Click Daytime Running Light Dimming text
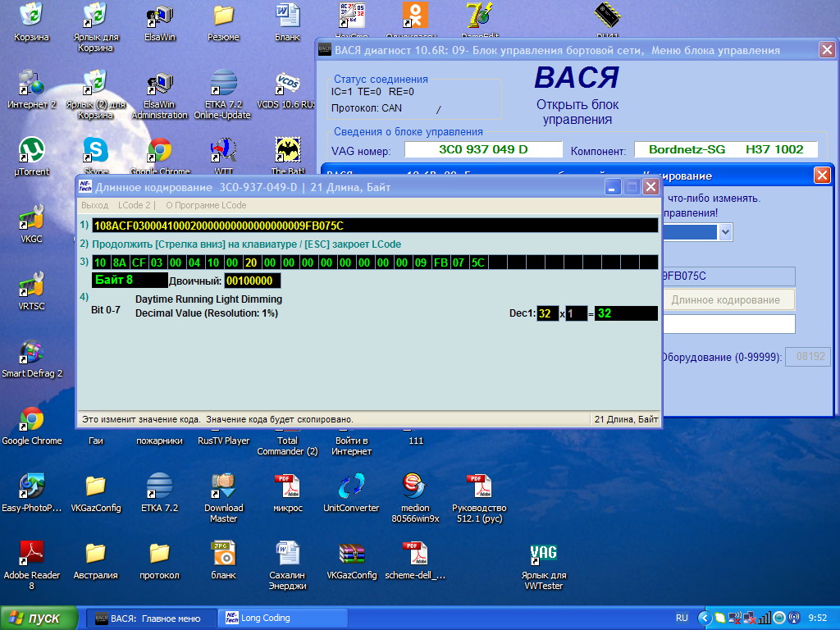The width and height of the screenshot is (840, 630). coord(208,299)
